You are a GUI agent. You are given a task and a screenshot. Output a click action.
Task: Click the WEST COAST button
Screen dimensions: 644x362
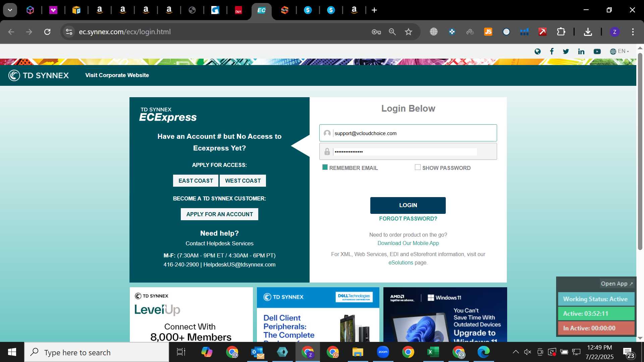click(243, 181)
